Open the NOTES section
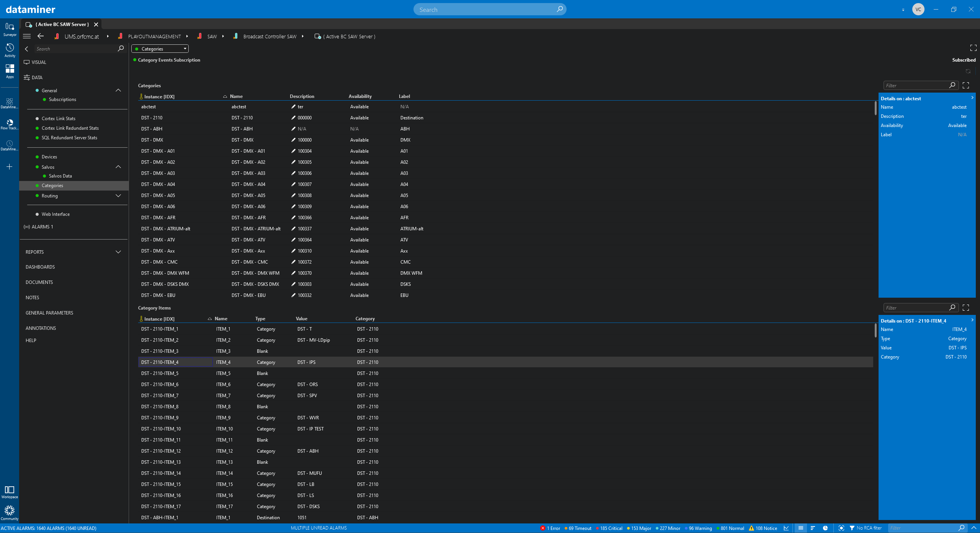The width and height of the screenshot is (980, 533). 32,298
